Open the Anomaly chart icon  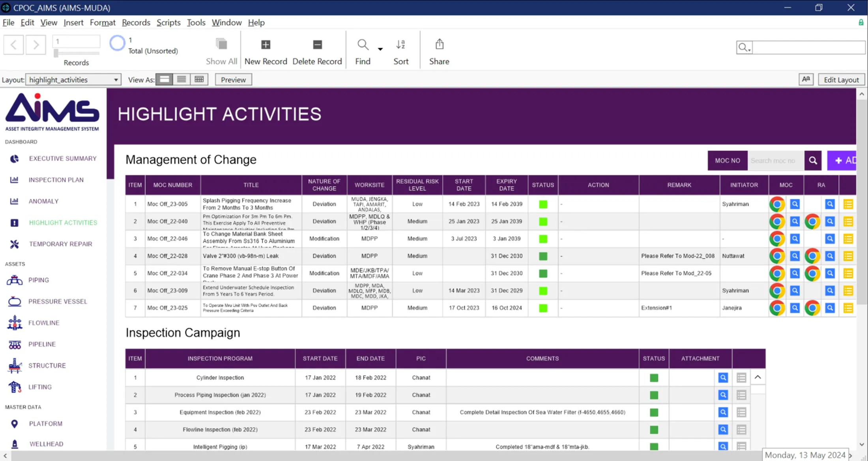(x=14, y=201)
